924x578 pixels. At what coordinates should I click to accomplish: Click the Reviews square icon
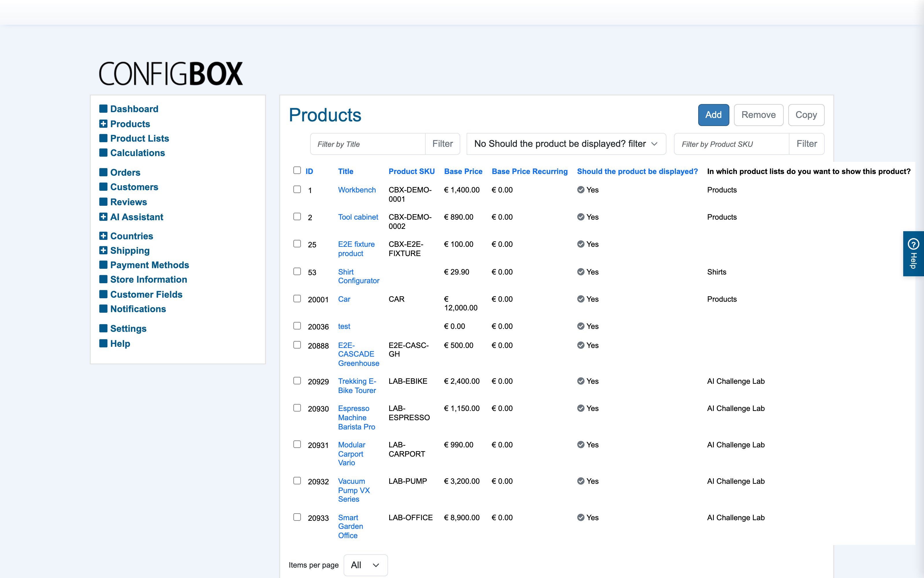(103, 202)
